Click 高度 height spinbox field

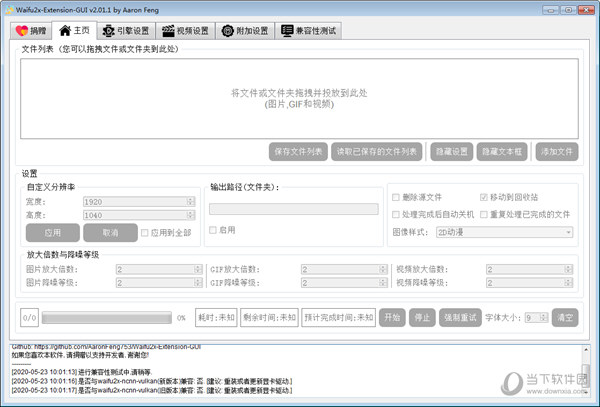(139, 215)
